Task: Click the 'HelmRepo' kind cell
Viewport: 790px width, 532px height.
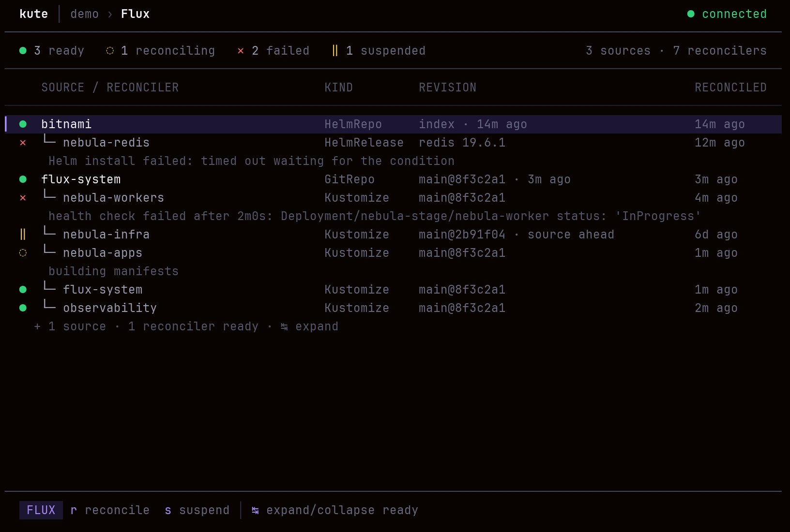Action: tap(353, 124)
